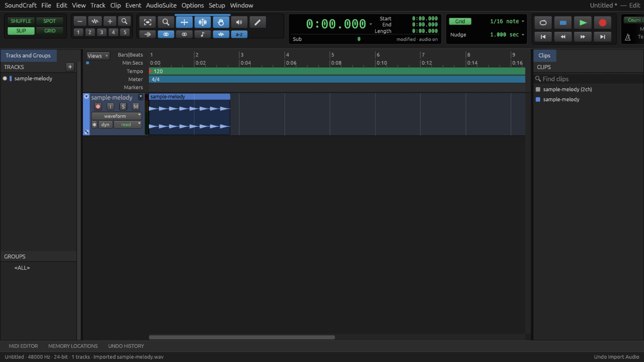The width and height of the screenshot is (644, 362).
Task: Open main counter format dropdown arrow
Action: 371,24
